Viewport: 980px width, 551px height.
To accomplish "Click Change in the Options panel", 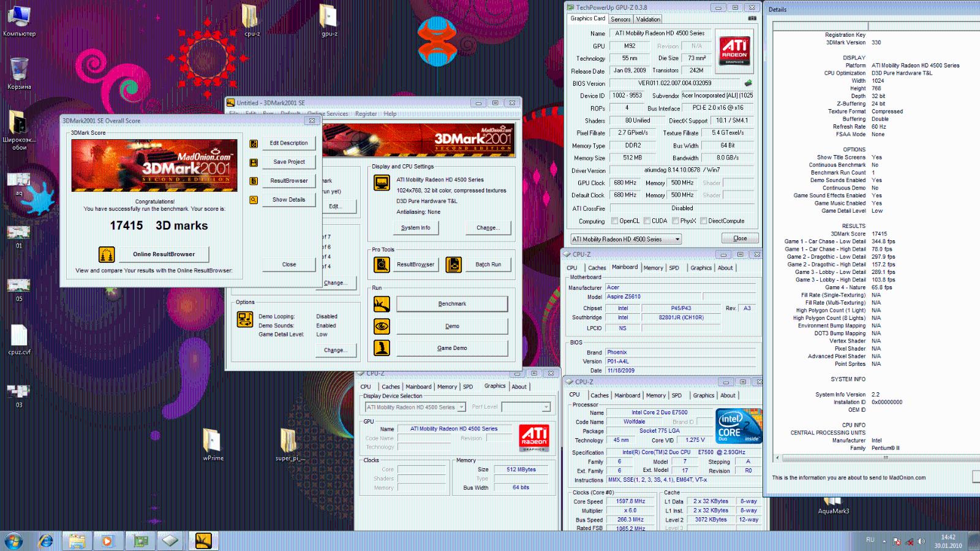I will 335,351.
